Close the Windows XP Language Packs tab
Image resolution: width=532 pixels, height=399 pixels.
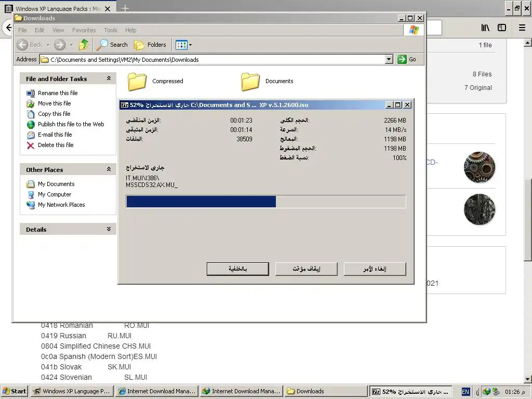tap(107, 8)
